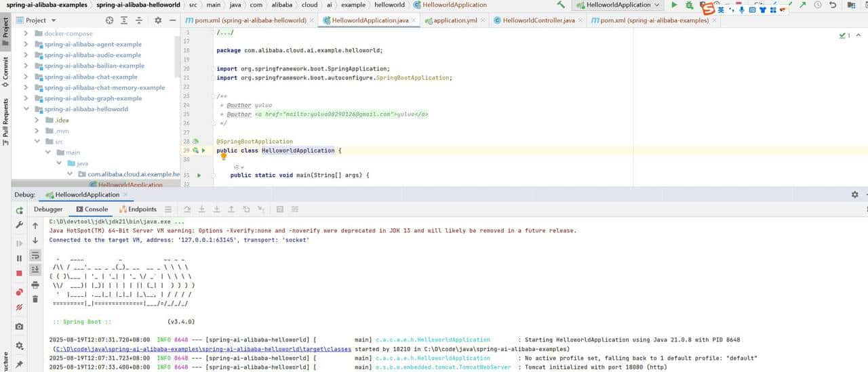Click the locate file crosshair in Project panel
The height and width of the screenshot is (372, 868).
[109, 20]
